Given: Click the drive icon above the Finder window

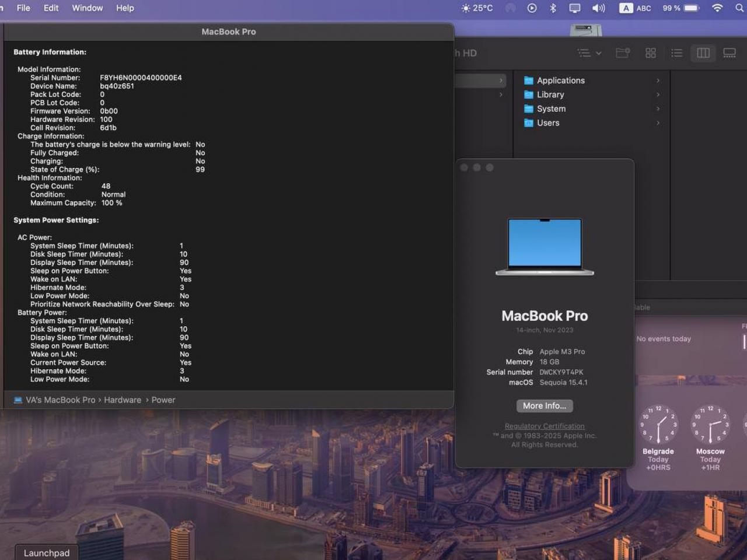Looking at the screenshot, I should [585, 29].
